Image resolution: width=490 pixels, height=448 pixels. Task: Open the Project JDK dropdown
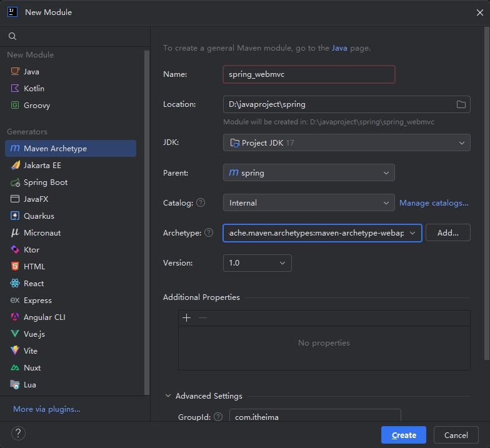pyautogui.click(x=346, y=142)
